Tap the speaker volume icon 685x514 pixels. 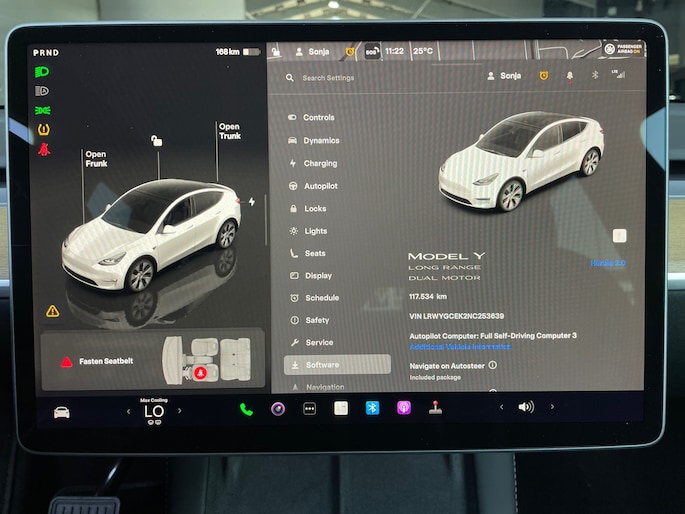(x=526, y=407)
